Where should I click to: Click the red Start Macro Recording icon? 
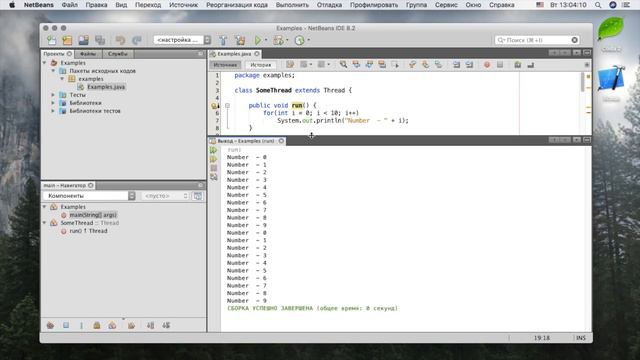(487, 64)
